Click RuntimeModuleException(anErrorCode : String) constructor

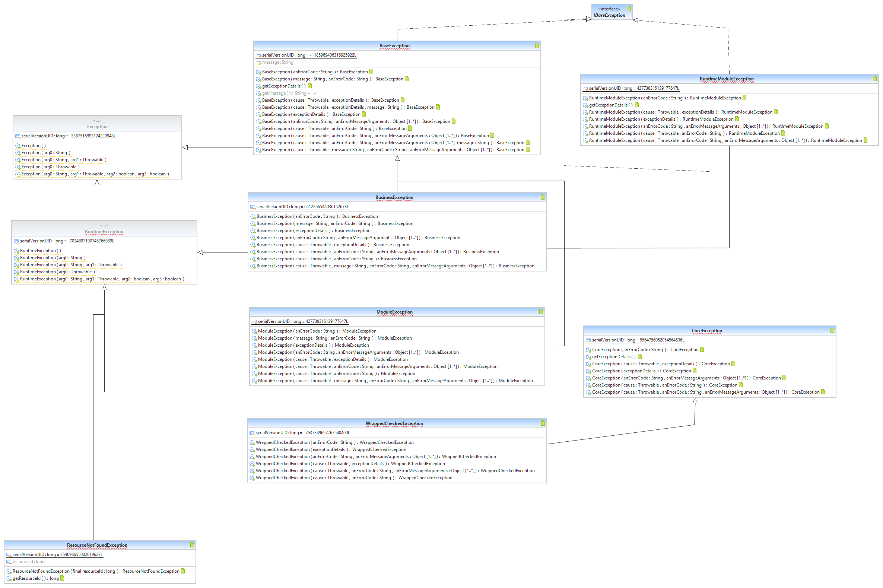point(665,98)
